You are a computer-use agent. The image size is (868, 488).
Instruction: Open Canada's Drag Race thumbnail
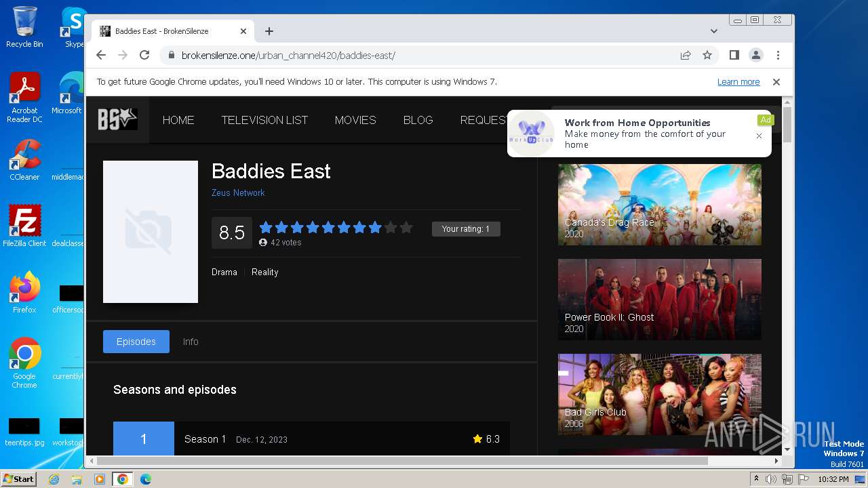point(660,205)
